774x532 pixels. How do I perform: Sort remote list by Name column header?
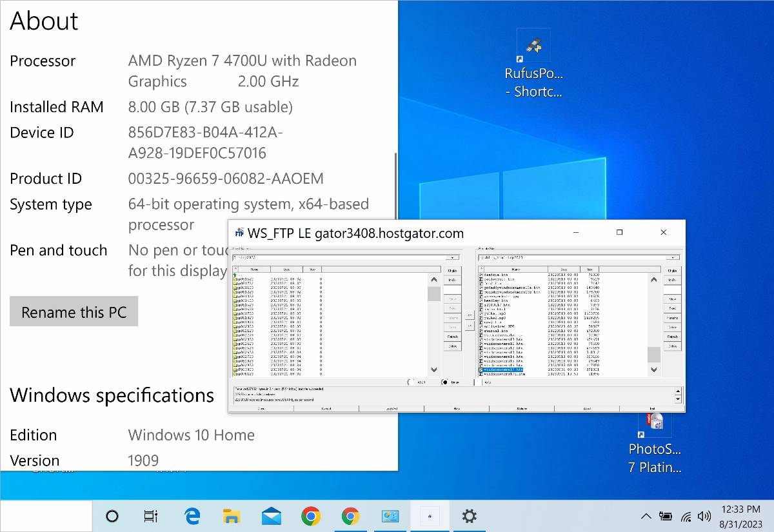click(515, 270)
